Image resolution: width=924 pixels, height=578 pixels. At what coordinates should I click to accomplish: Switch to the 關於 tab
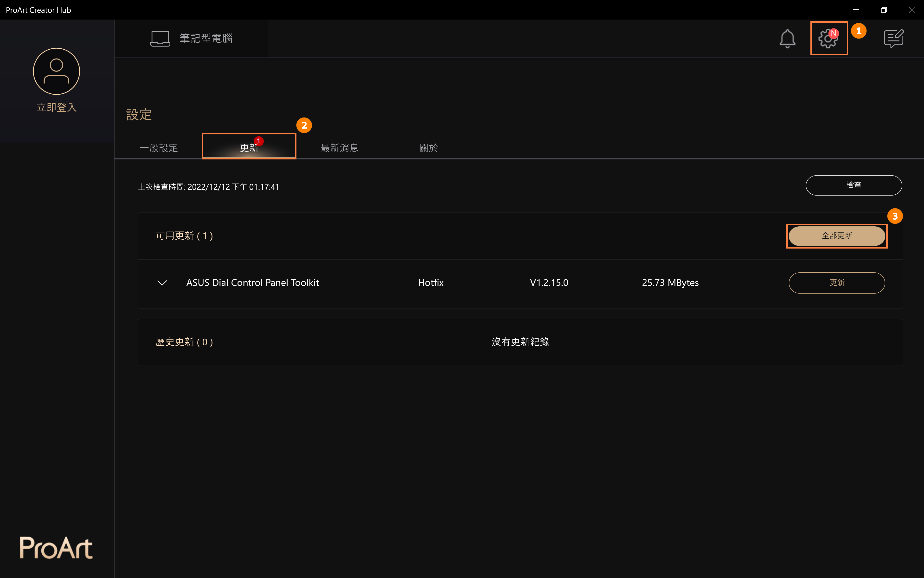[x=428, y=148]
